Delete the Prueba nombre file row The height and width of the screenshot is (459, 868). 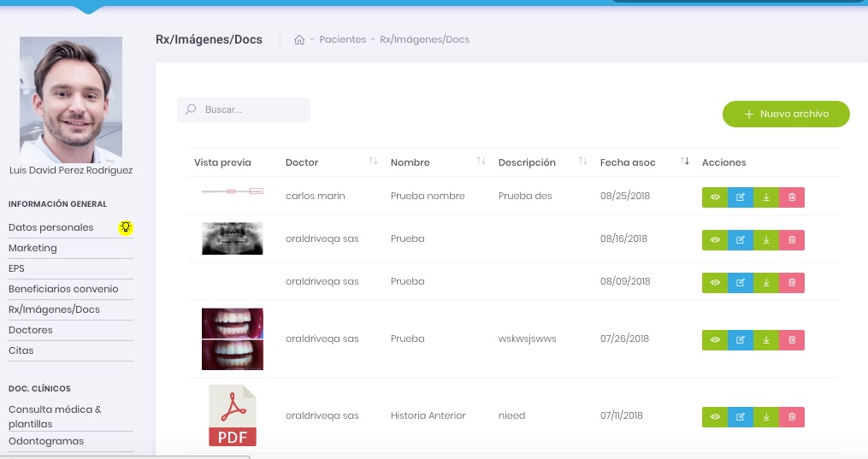(x=792, y=197)
